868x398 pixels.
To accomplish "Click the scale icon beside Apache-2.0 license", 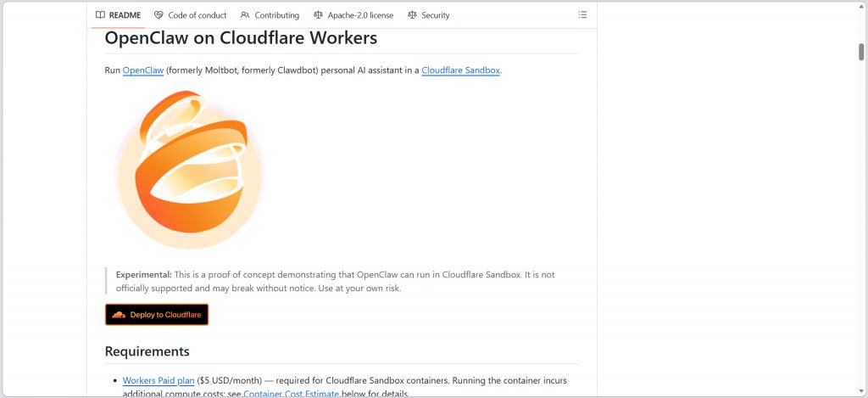I will coord(318,14).
